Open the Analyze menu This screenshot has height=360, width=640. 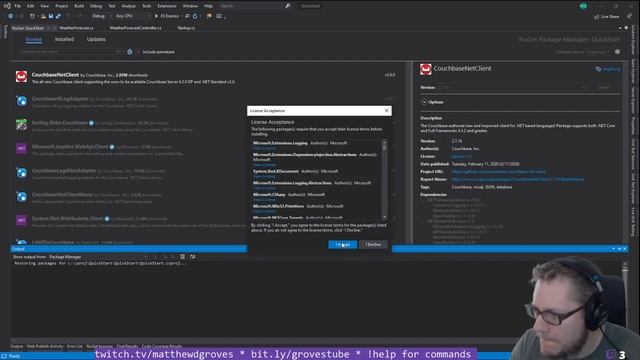point(129,6)
